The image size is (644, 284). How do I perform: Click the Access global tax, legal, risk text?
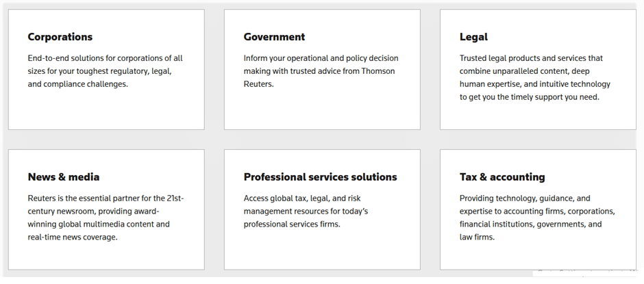[306, 211]
